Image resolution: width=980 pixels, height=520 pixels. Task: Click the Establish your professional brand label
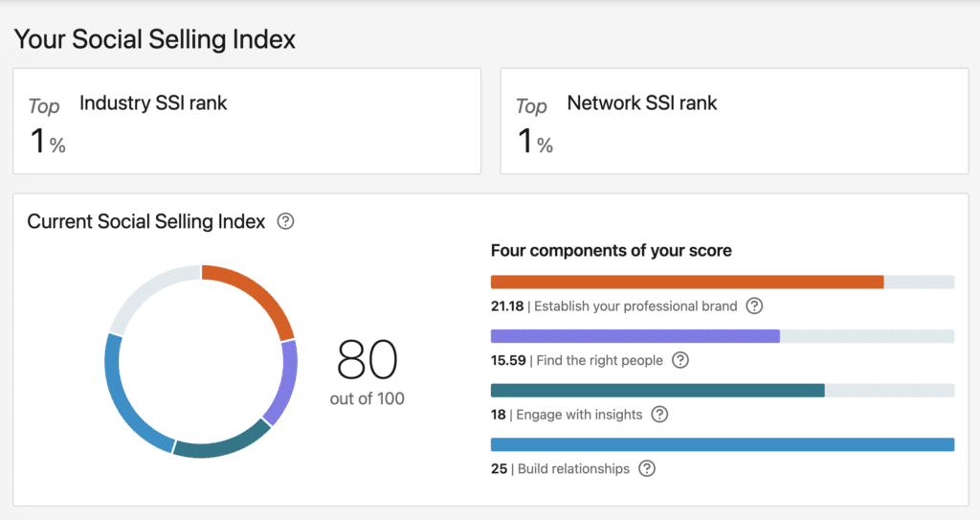(x=635, y=306)
